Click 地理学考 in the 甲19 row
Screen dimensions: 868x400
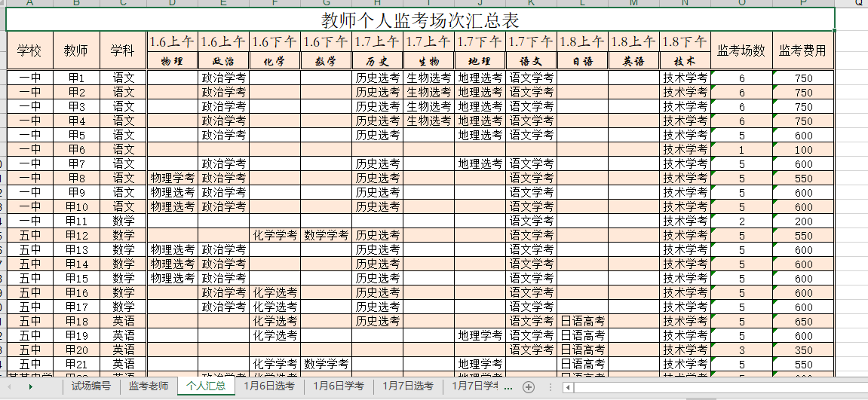point(480,336)
